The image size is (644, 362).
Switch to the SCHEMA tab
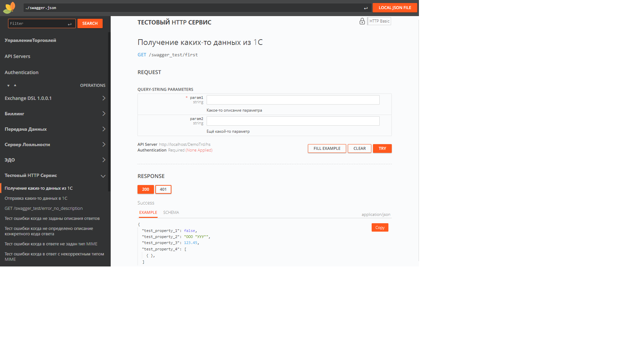(x=171, y=213)
